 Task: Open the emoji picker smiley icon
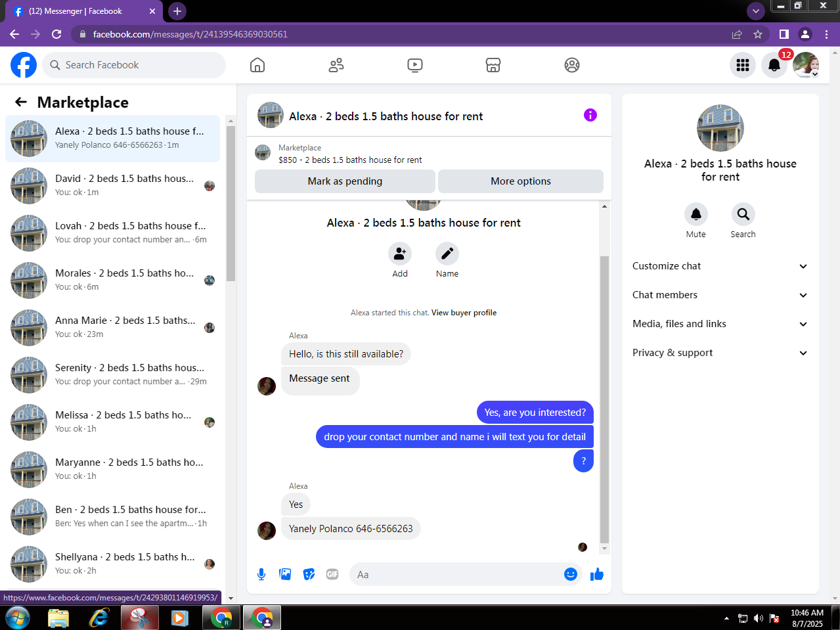(x=571, y=574)
